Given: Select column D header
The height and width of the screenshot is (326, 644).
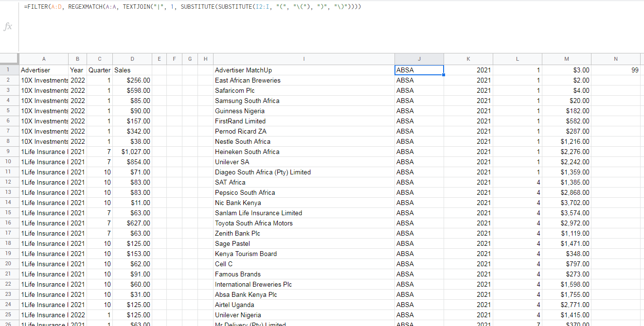Looking at the screenshot, I should 132,59.
